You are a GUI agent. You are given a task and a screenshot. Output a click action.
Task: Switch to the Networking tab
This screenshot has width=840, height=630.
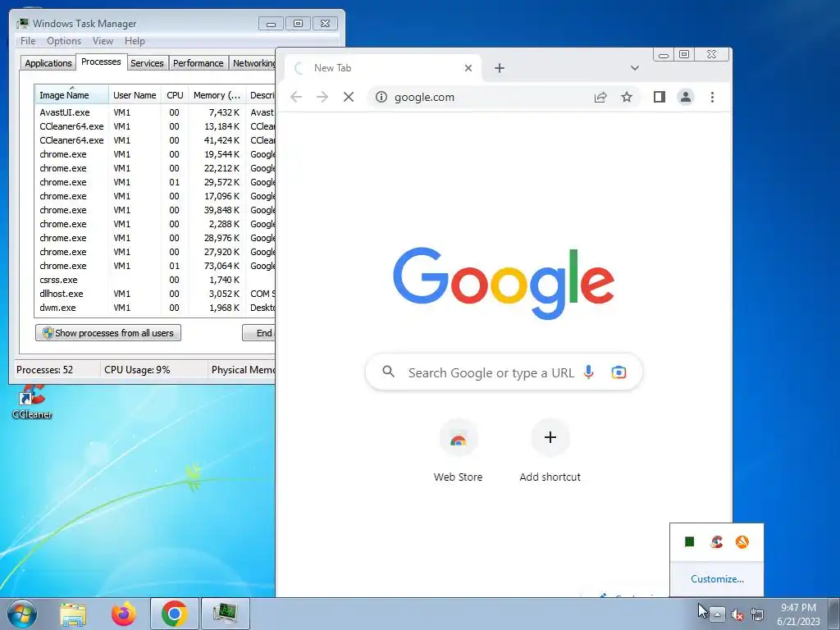[253, 63]
